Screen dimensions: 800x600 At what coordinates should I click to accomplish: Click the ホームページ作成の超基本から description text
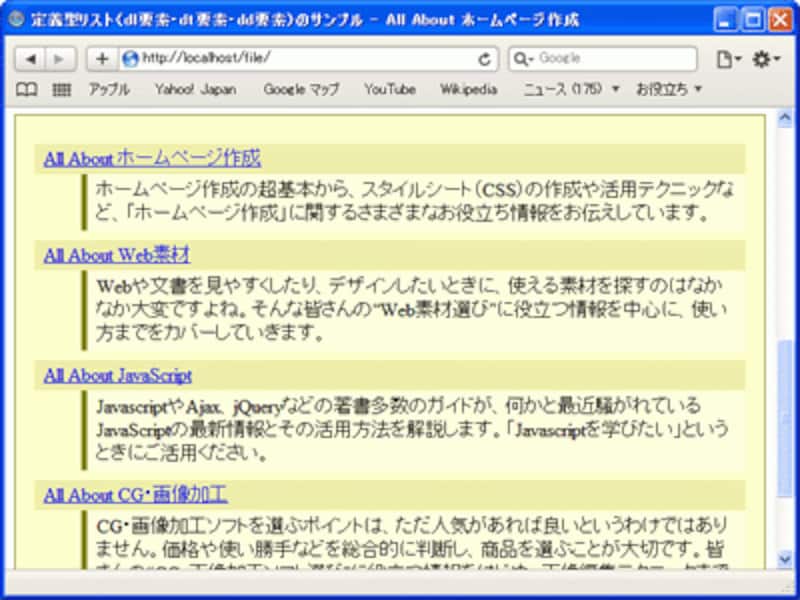click(414, 201)
